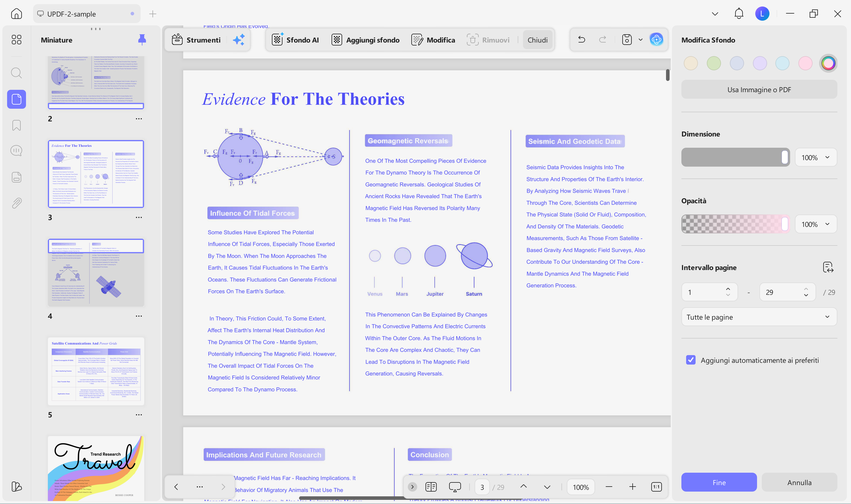The width and height of the screenshot is (851, 504).
Task: Open more options for thumbnail 3
Action: point(139,217)
